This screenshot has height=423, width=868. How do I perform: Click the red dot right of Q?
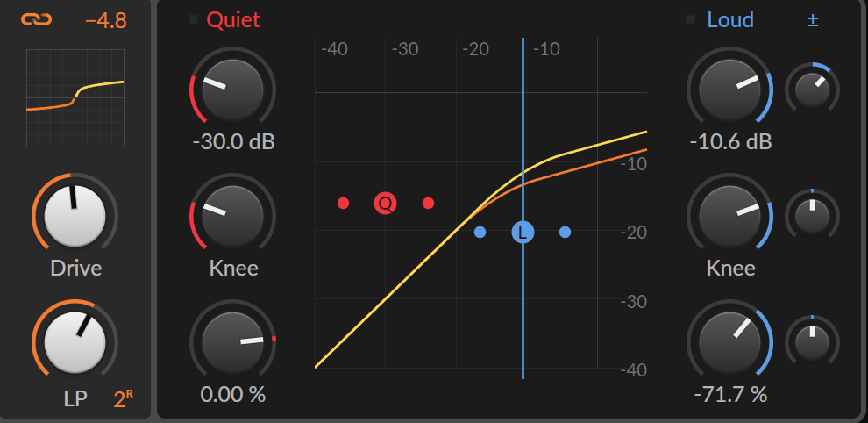(x=428, y=203)
